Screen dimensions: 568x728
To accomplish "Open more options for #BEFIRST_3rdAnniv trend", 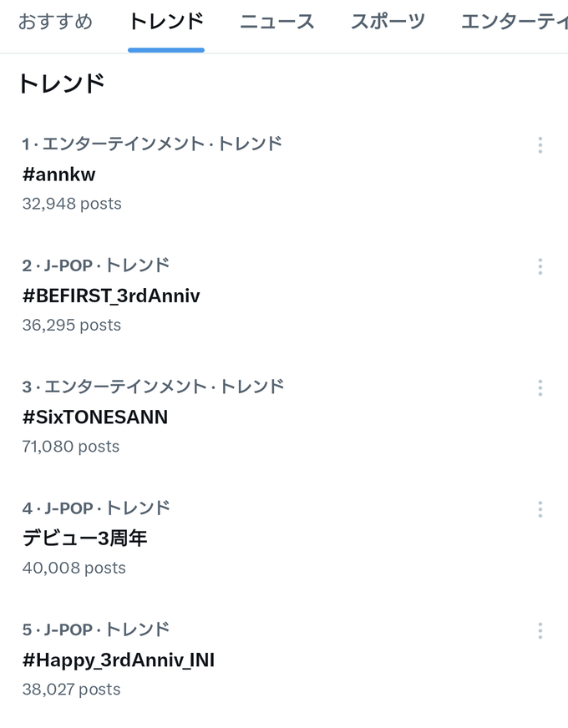I will pos(540,266).
